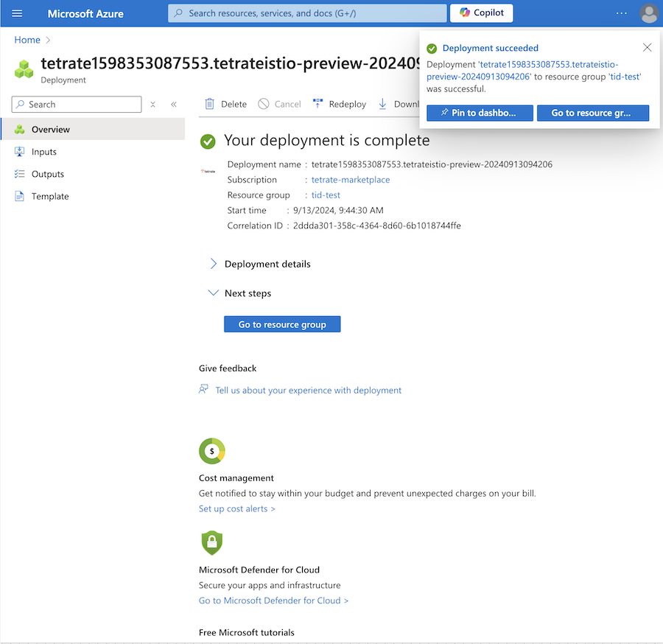Focus the sidebar Search field

[x=77, y=105]
